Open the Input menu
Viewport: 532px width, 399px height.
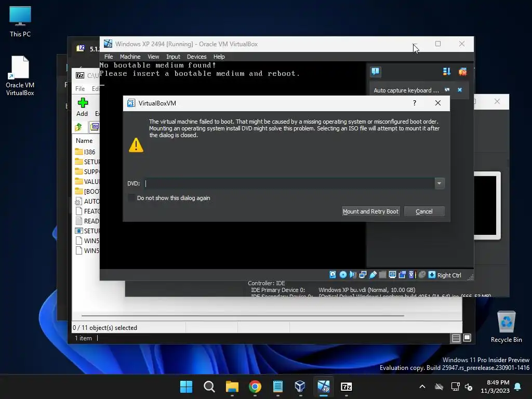(173, 57)
